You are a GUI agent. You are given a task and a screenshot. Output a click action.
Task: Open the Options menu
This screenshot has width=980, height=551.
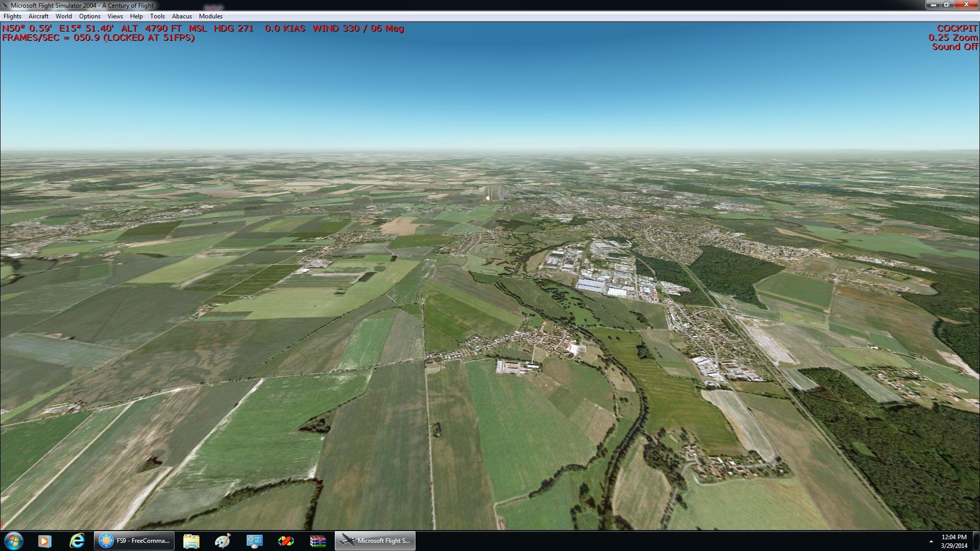pyautogui.click(x=90, y=16)
